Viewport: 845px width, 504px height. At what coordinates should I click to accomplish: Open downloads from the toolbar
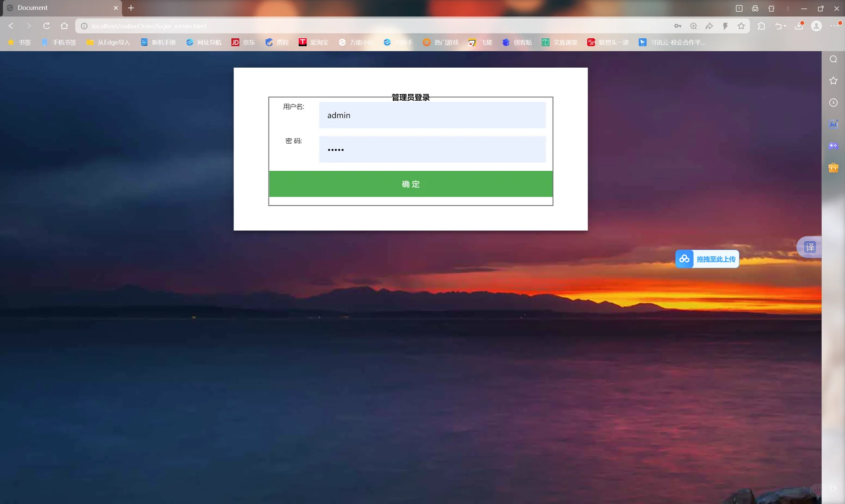pyautogui.click(x=798, y=26)
